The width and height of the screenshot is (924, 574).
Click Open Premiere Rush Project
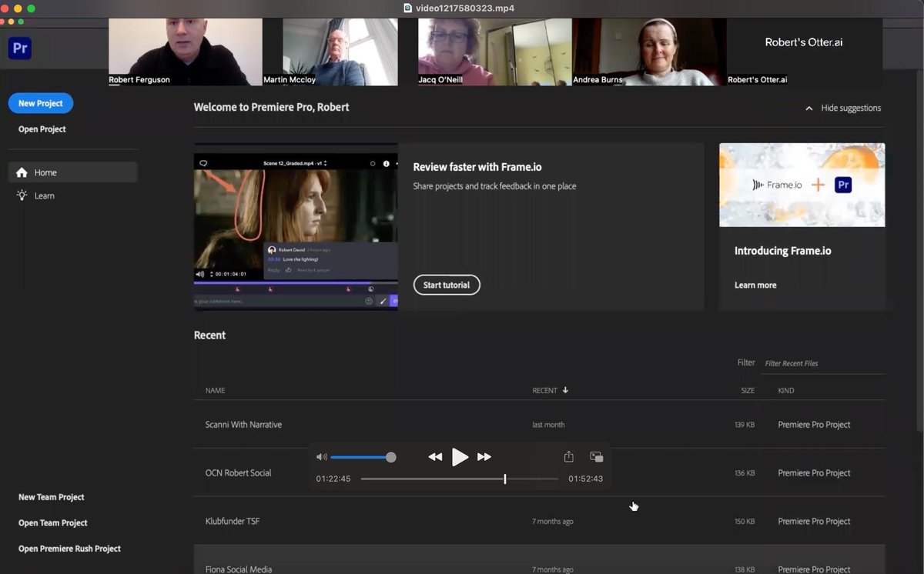[x=70, y=549]
